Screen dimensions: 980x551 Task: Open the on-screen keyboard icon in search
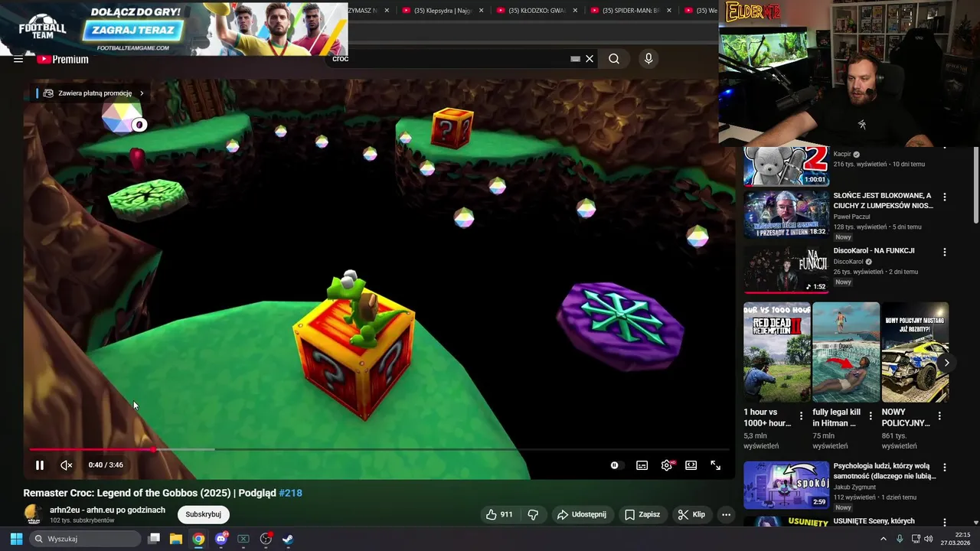point(576,59)
